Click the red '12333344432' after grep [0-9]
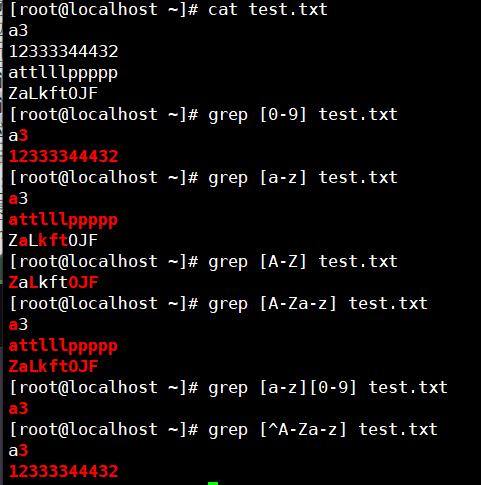Image resolution: width=481 pixels, height=485 pixels. (x=63, y=156)
